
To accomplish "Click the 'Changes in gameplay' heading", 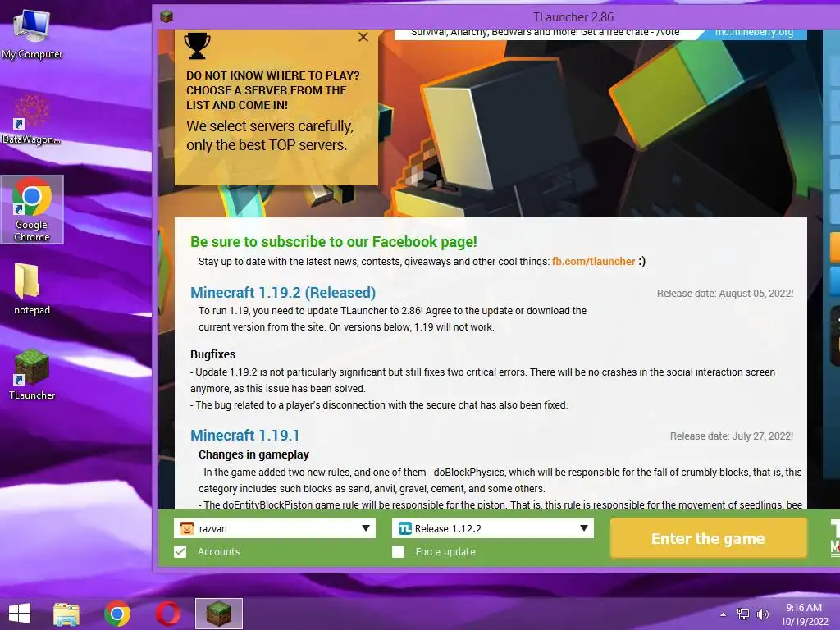I will point(253,454).
